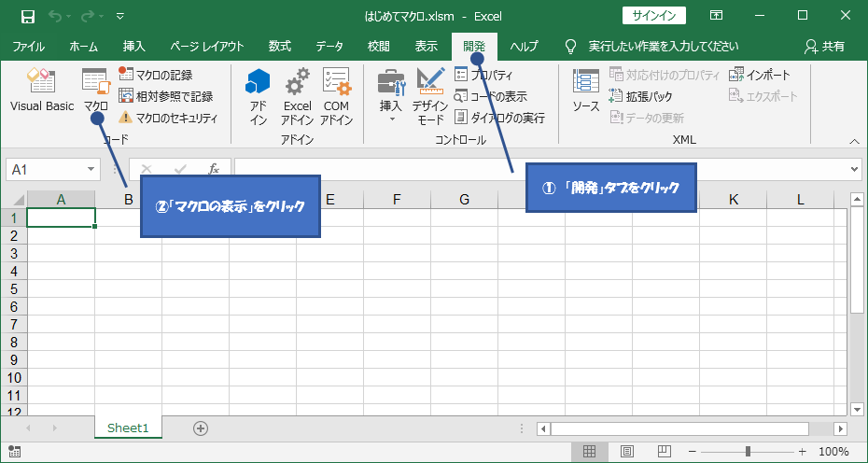Switch to Page Layout view icon
This screenshot has width=868, height=463.
626,452
